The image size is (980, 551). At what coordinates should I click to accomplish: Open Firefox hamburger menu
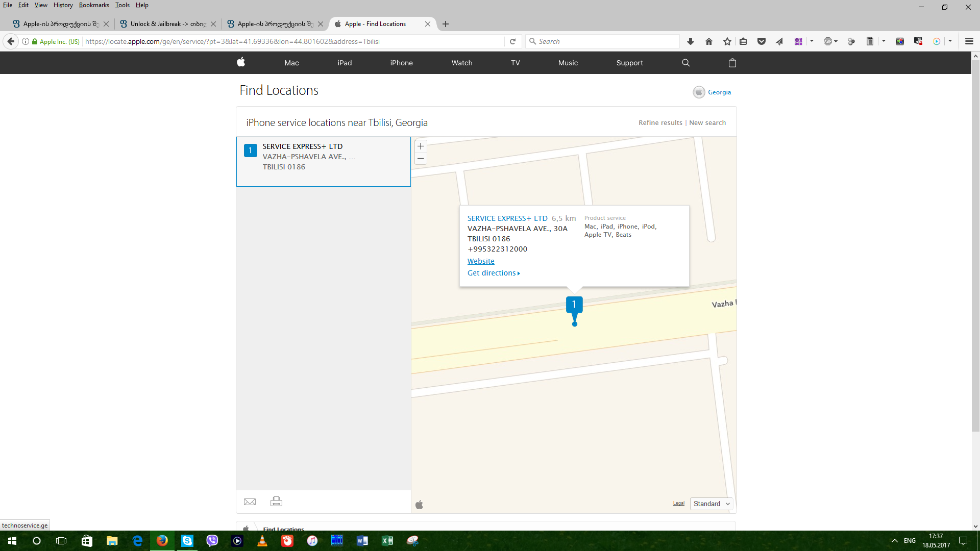point(969,41)
